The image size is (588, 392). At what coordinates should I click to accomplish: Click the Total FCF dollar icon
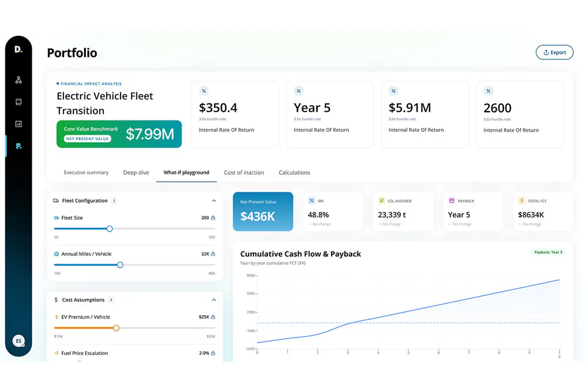[x=522, y=201]
